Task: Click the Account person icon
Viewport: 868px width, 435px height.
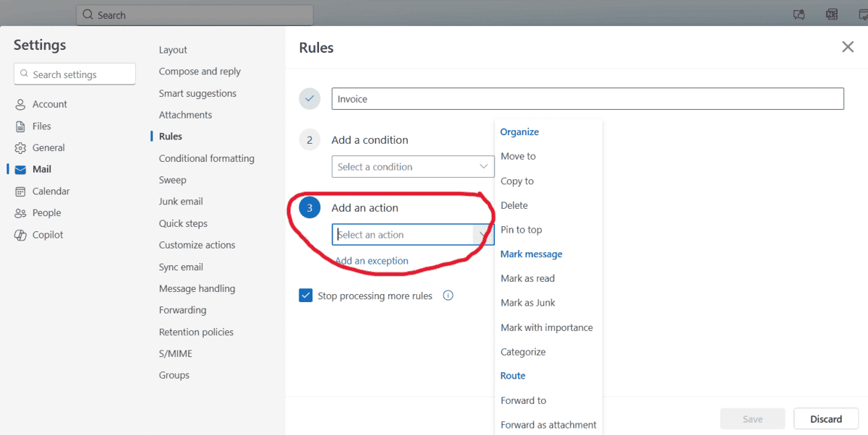Action: pos(20,105)
